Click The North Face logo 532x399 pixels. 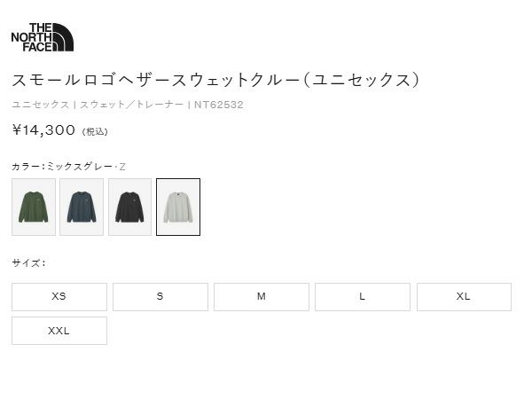43,37
